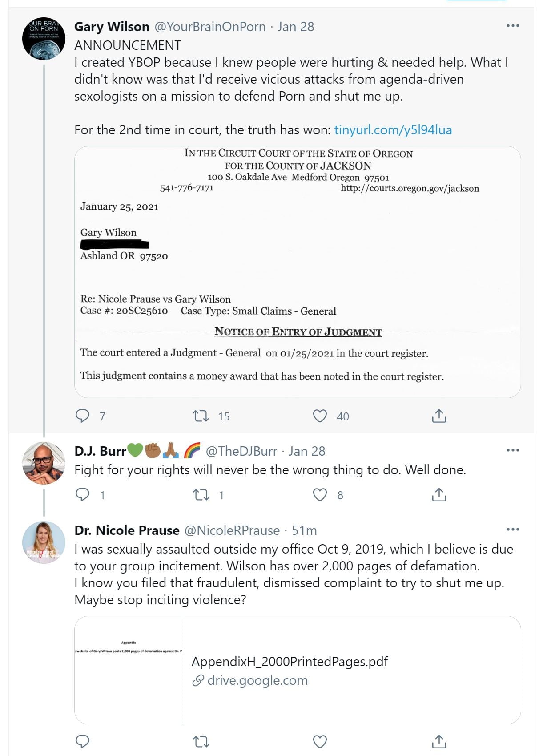Screen dimensions: 547x756
Task: Reply to D.J. Burr's tweet
Action: coord(83,495)
